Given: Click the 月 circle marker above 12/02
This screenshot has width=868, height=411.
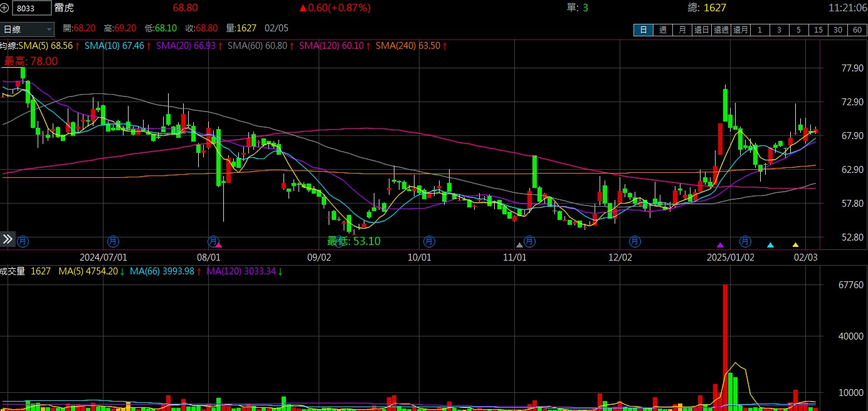Looking at the screenshot, I should [635, 240].
